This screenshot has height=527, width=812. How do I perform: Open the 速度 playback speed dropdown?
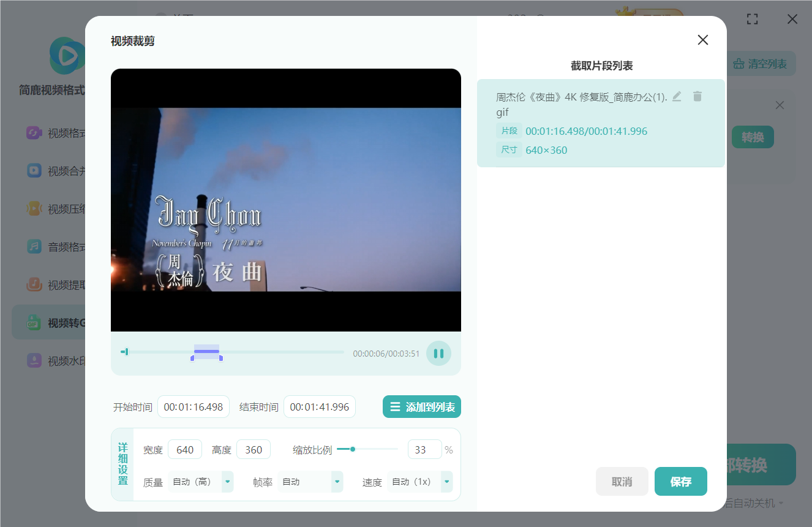point(446,482)
